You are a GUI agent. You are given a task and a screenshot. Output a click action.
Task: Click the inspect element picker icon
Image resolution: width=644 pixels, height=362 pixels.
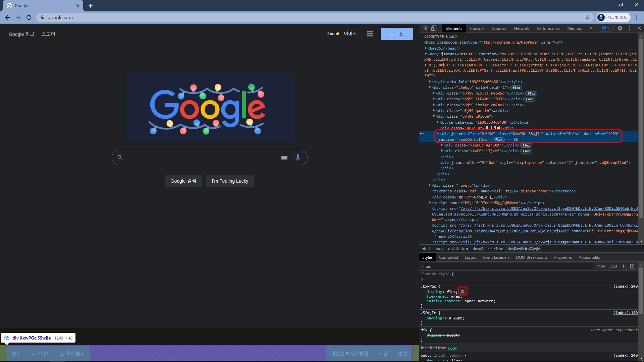(x=425, y=28)
